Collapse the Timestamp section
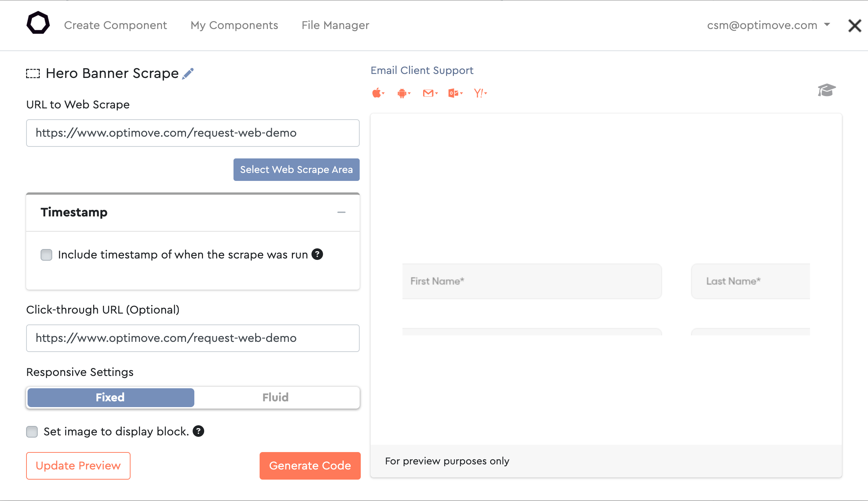The width and height of the screenshot is (868, 501). coord(341,212)
